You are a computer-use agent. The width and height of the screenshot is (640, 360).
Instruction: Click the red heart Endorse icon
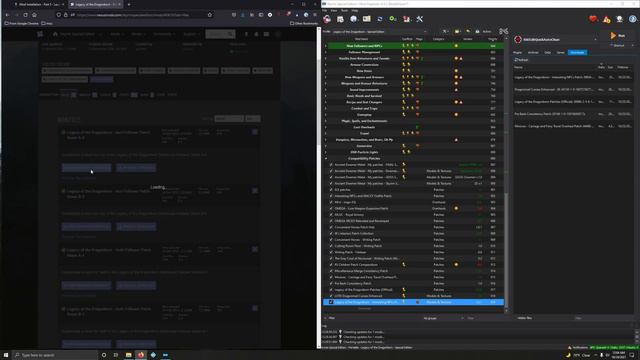(593, 19)
